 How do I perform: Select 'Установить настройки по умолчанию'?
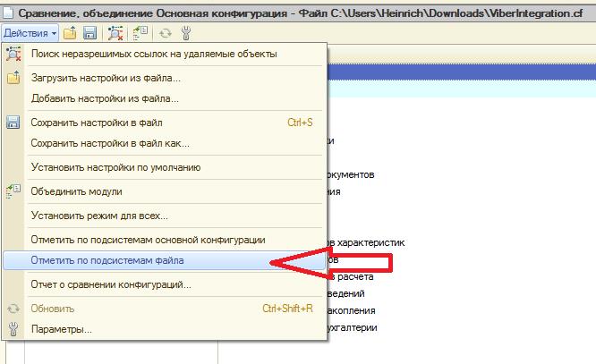click(115, 167)
